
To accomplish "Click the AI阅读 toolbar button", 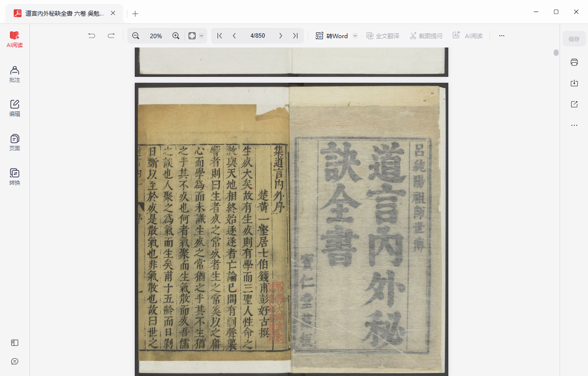I will tap(467, 36).
